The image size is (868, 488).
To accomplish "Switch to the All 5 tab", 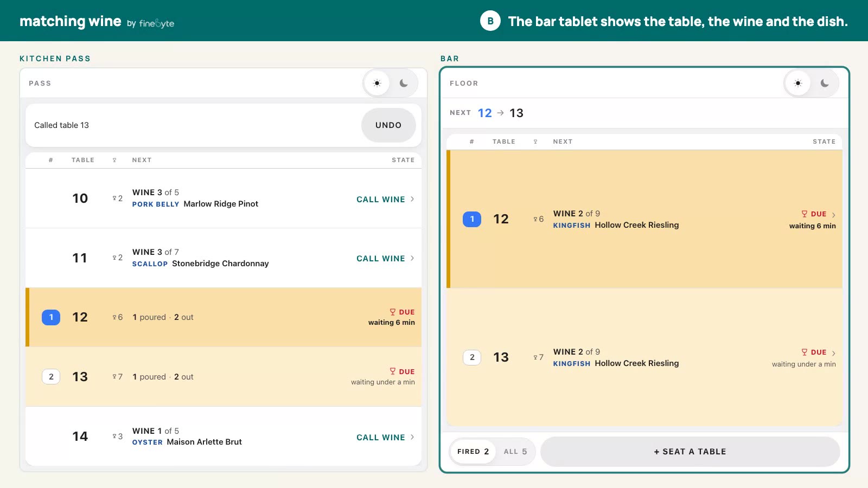I will coord(515,452).
